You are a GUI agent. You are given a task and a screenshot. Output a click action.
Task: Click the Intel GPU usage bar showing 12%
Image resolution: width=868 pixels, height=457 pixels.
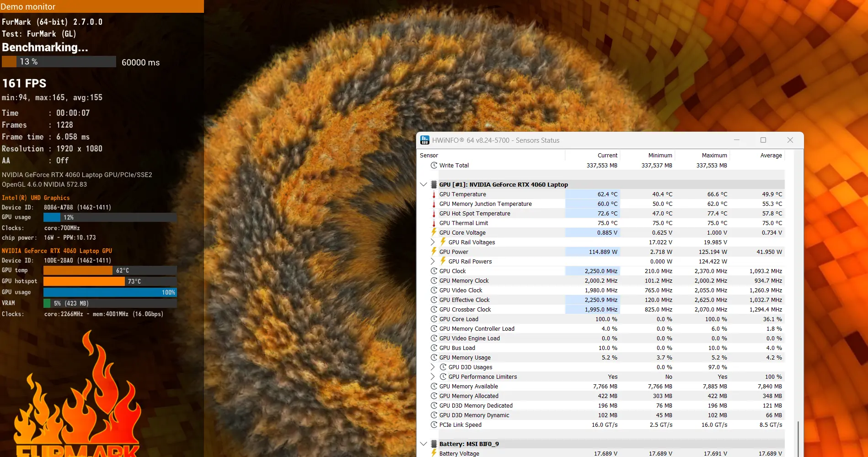[x=110, y=217]
